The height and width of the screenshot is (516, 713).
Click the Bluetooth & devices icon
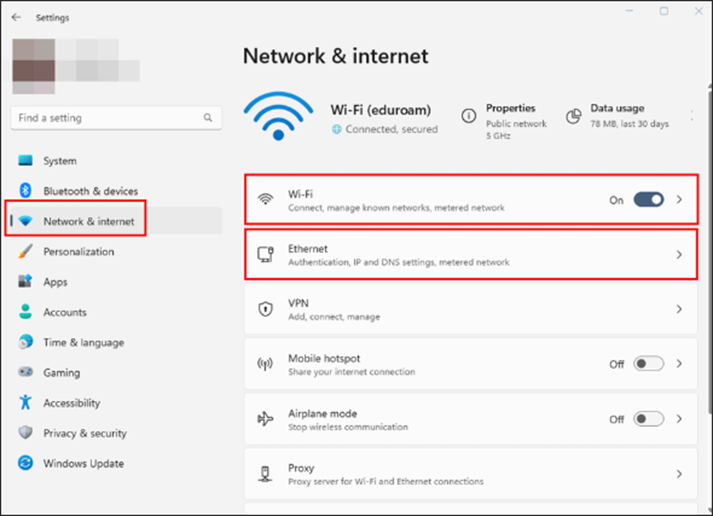click(25, 191)
